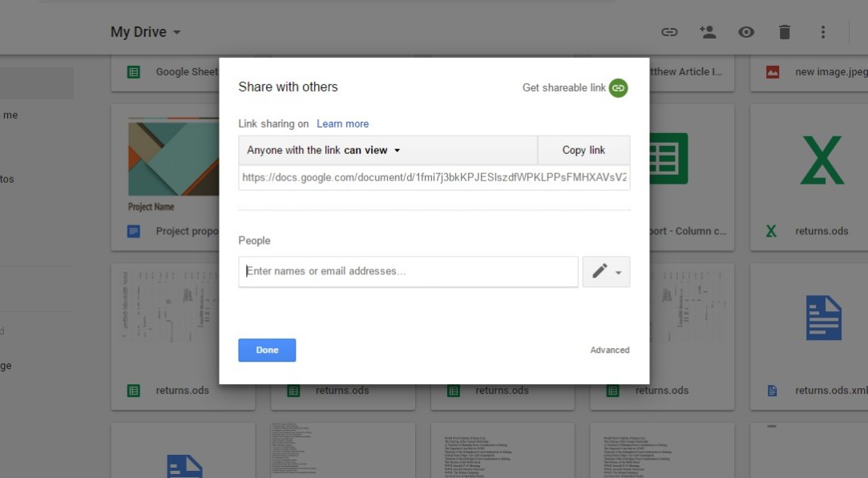
Task: Click the Project proposal slide thumbnail
Action: click(173, 157)
